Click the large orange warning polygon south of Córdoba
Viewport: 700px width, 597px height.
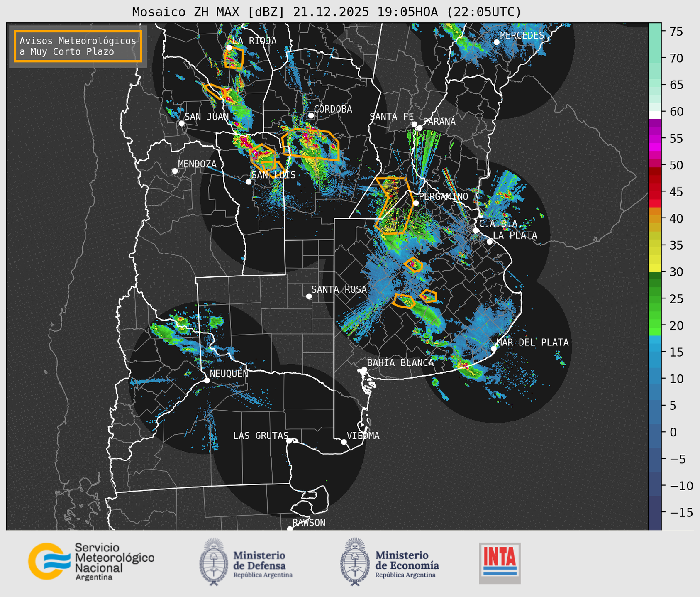[310, 144]
